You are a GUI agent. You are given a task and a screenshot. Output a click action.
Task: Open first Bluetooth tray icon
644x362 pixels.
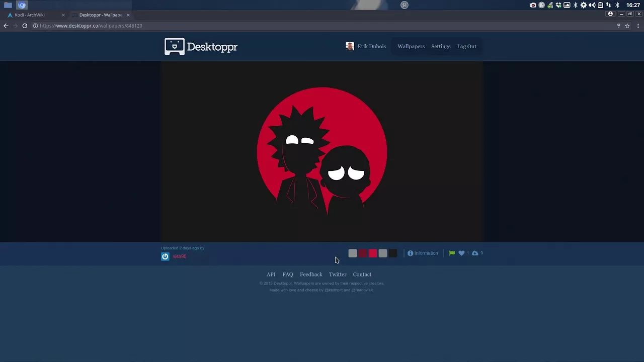pyautogui.click(x=576, y=5)
